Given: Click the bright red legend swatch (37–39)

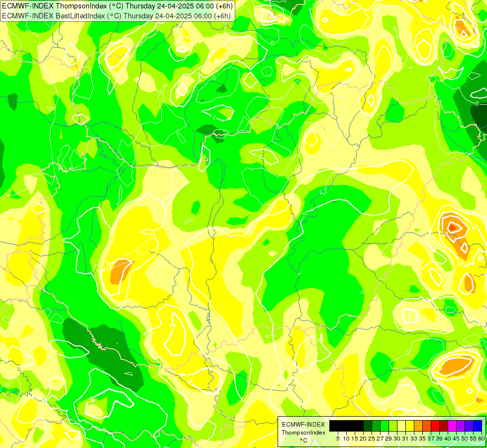Looking at the screenshot, I should coord(435,426).
